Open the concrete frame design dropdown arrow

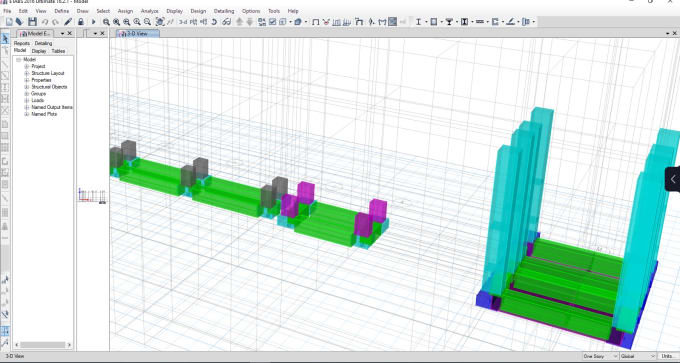(441, 22)
